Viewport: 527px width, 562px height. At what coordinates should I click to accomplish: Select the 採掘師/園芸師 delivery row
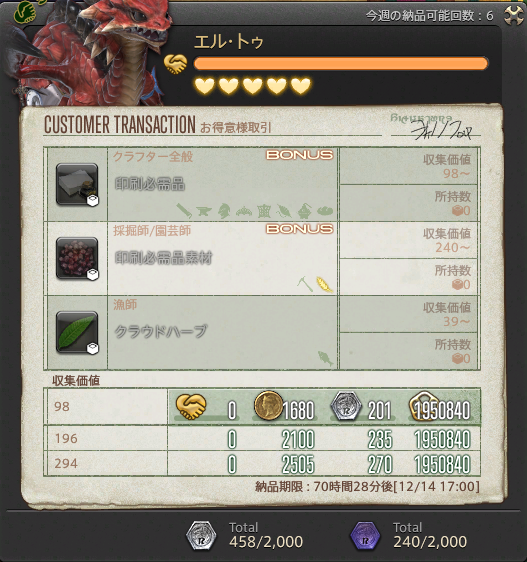pos(264,258)
